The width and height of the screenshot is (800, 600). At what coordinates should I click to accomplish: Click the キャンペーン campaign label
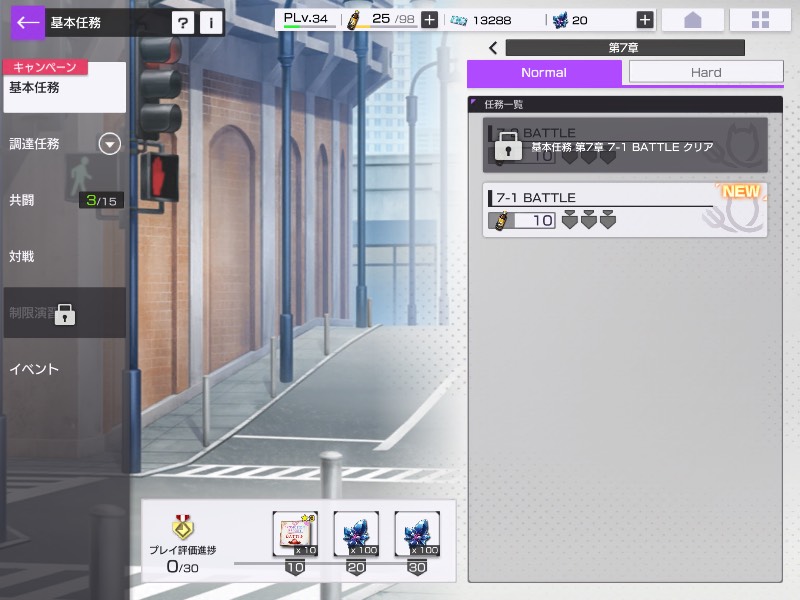(x=45, y=67)
